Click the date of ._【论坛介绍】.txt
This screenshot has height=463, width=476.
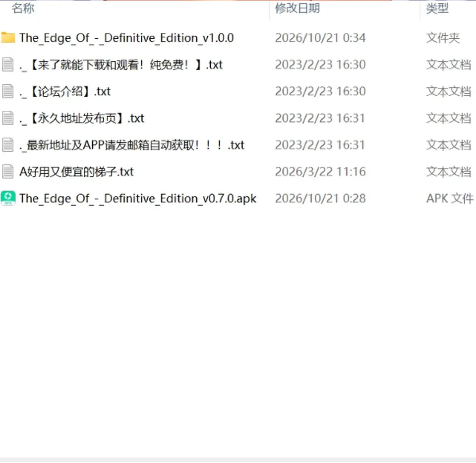(x=320, y=91)
